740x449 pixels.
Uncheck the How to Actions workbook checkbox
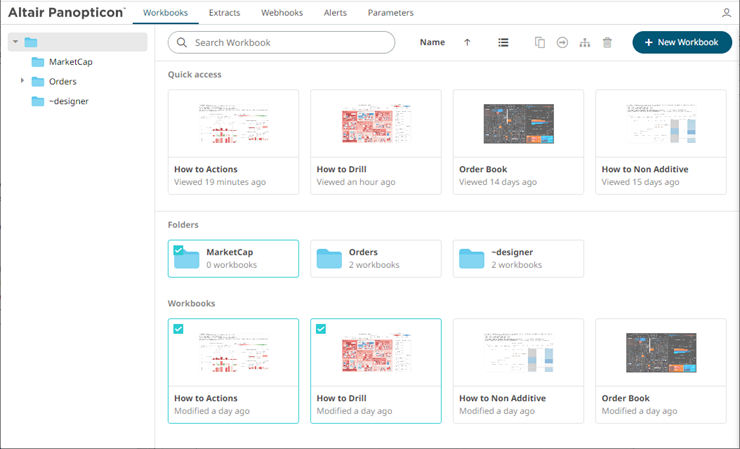click(178, 329)
